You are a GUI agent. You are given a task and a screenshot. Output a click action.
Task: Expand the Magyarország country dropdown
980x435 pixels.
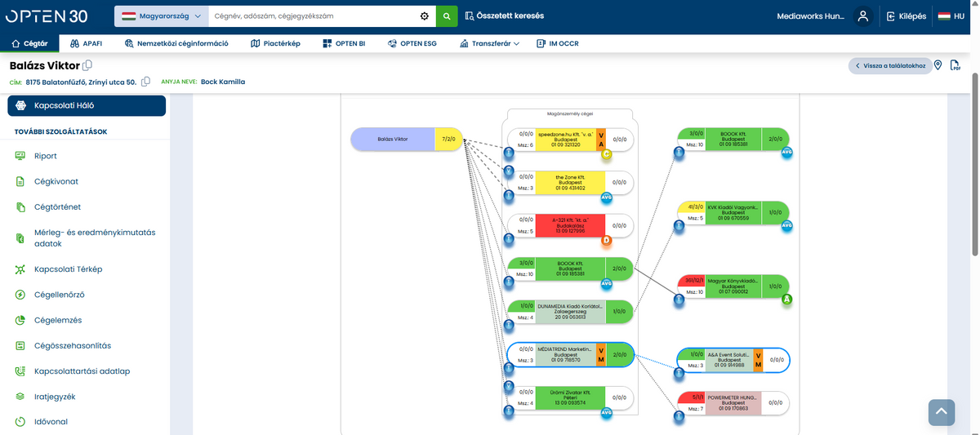click(x=161, y=16)
